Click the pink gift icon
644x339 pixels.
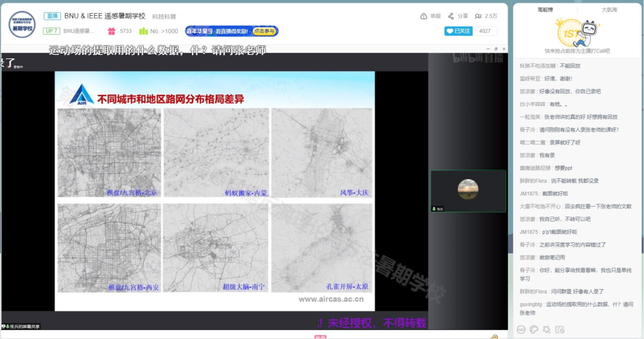tap(112, 31)
